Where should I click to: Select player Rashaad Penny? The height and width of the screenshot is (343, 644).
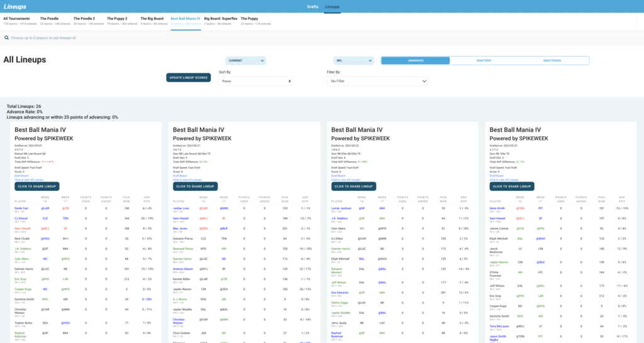tap(183, 249)
